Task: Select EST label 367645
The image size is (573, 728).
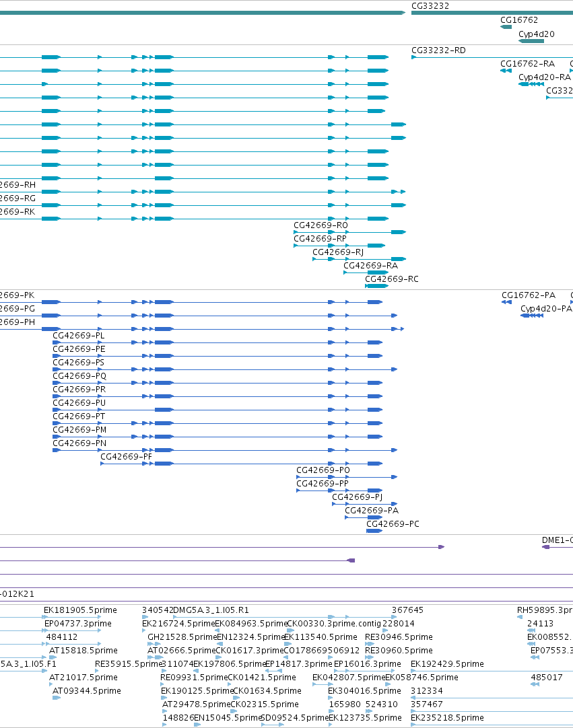Action: [x=407, y=610]
